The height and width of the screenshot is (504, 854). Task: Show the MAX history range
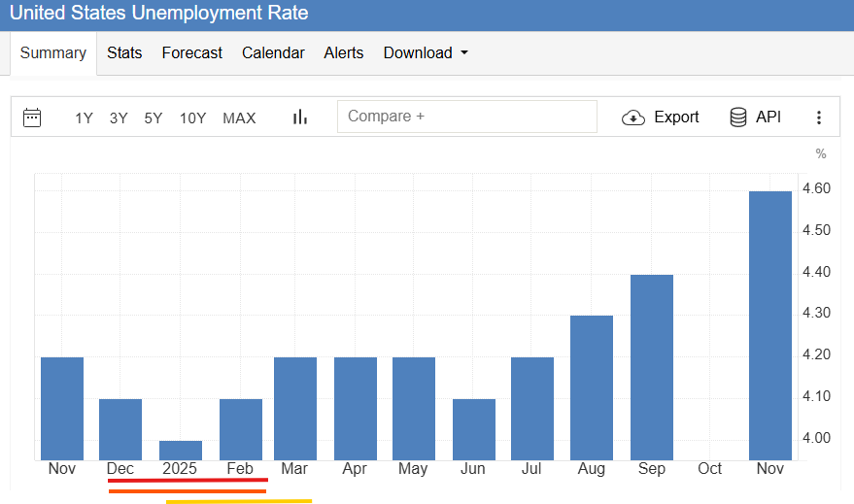click(239, 118)
